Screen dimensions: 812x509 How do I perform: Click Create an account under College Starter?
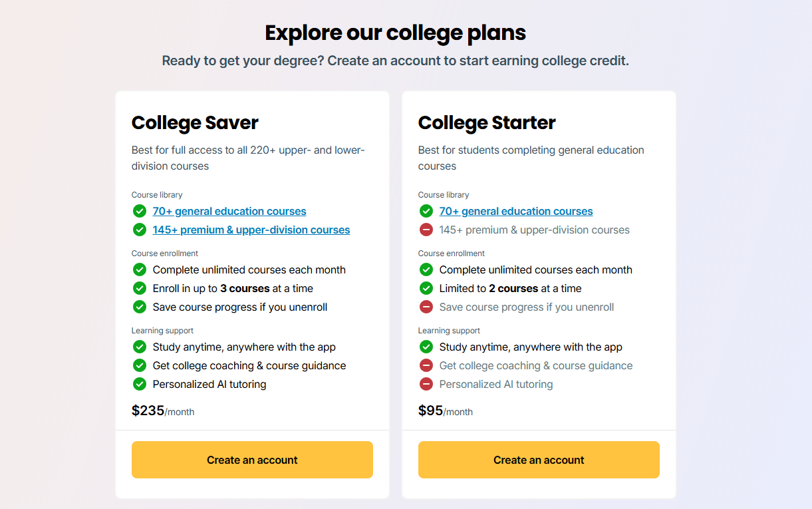coord(539,460)
